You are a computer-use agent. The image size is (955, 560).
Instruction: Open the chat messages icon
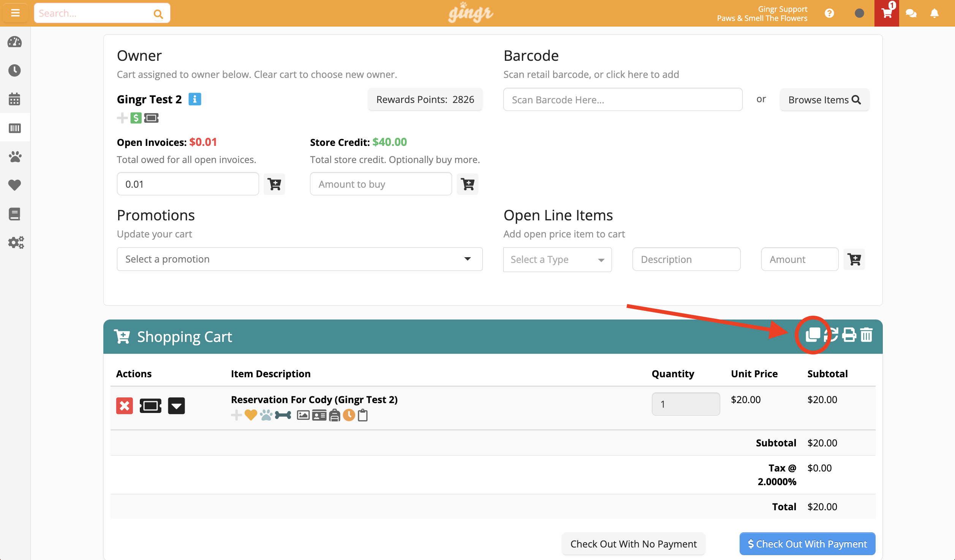[911, 13]
